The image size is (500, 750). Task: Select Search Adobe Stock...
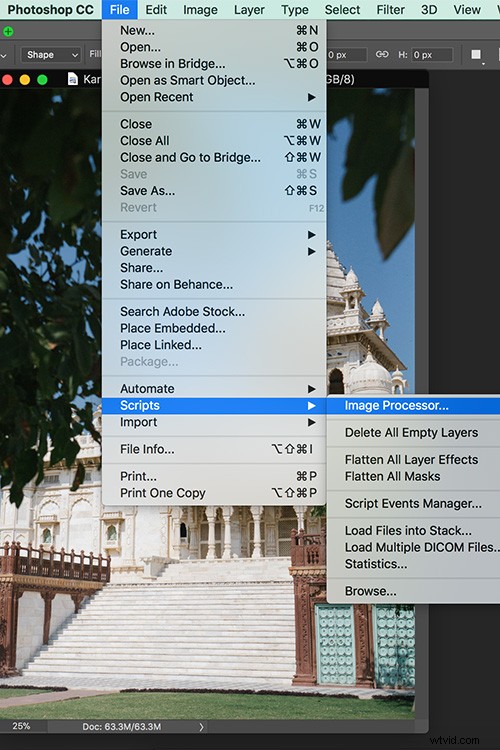214,311
